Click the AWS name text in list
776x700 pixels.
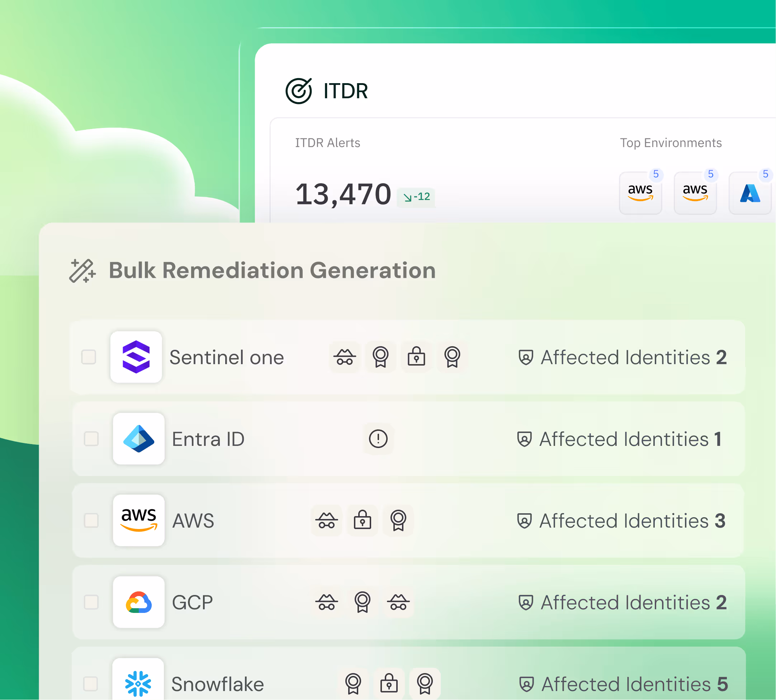point(193,521)
